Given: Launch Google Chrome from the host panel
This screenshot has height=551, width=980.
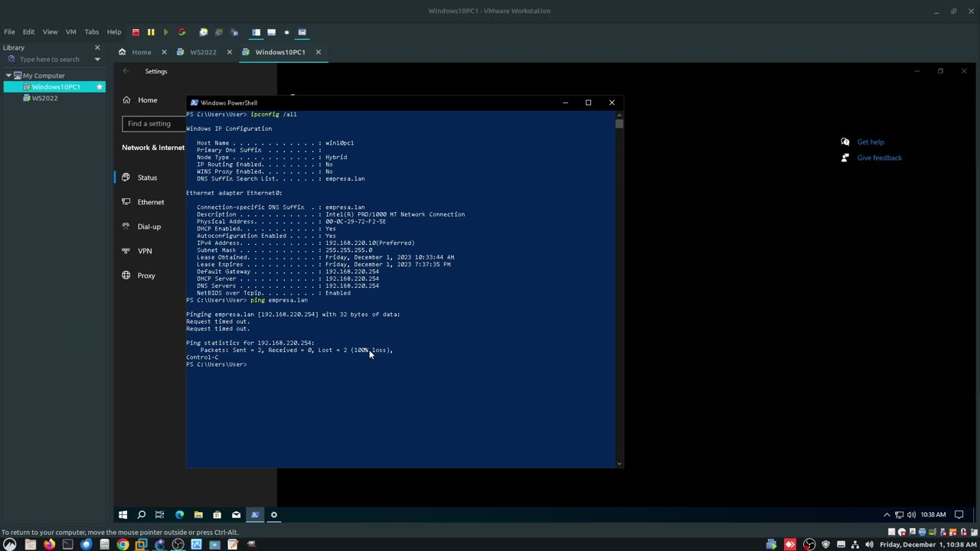Looking at the screenshot, I should pyautogui.click(x=122, y=545).
